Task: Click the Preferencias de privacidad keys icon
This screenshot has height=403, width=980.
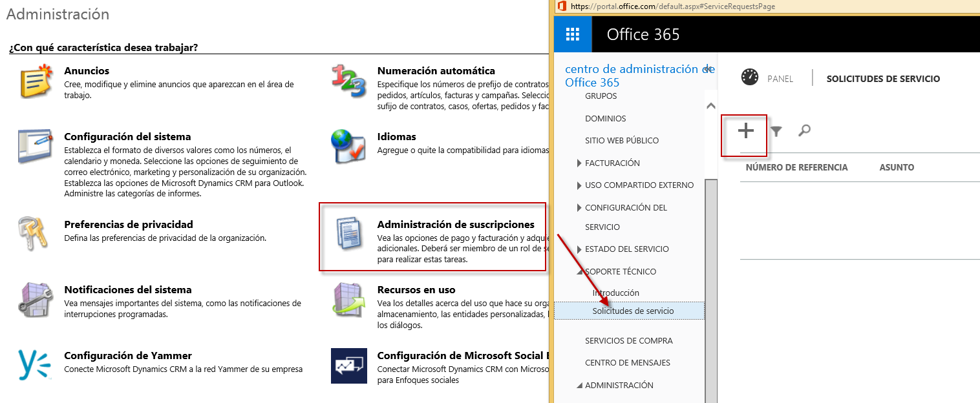Action: point(32,234)
